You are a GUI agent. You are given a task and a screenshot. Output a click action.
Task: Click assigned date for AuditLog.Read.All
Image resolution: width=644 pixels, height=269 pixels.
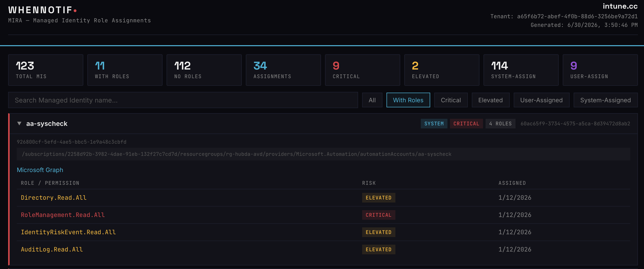515,249
